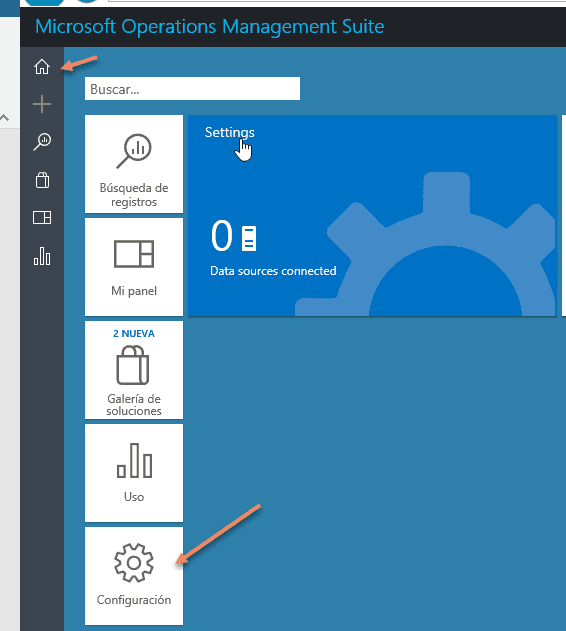The width and height of the screenshot is (566, 631).
Task: Open the Configuración gear tile
Action: click(134, 576)
